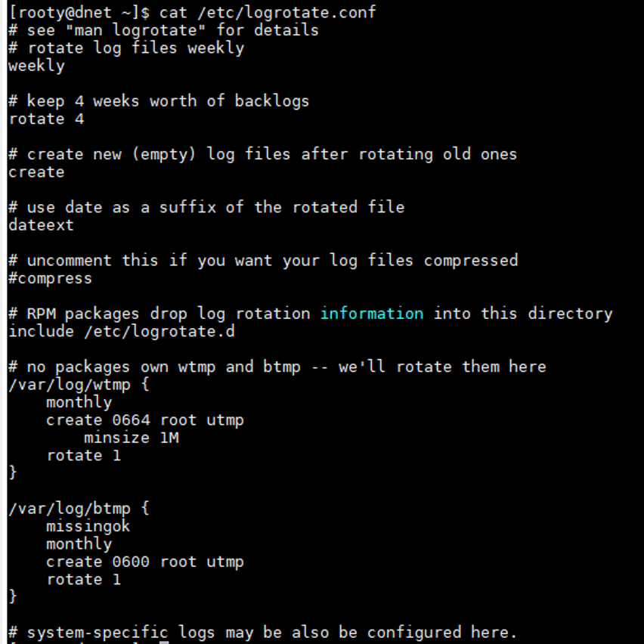Click the "create 0664 root utmp" line

144,420
